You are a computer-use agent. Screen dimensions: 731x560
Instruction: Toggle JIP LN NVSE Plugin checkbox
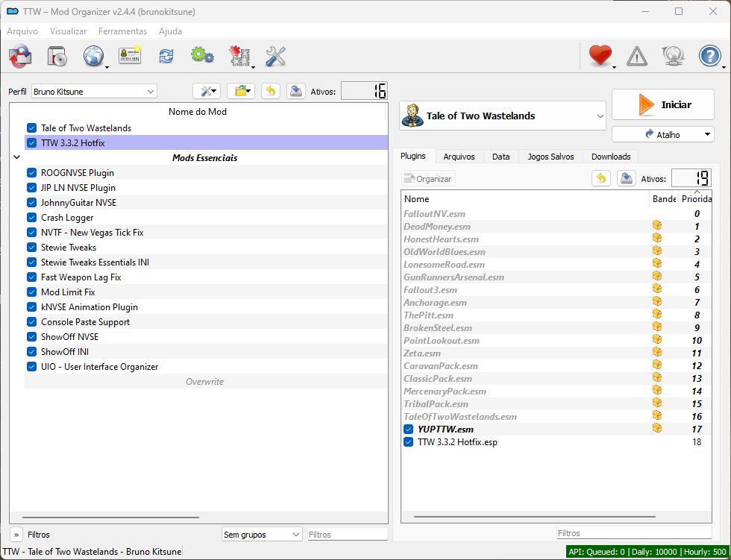(31, 188)
